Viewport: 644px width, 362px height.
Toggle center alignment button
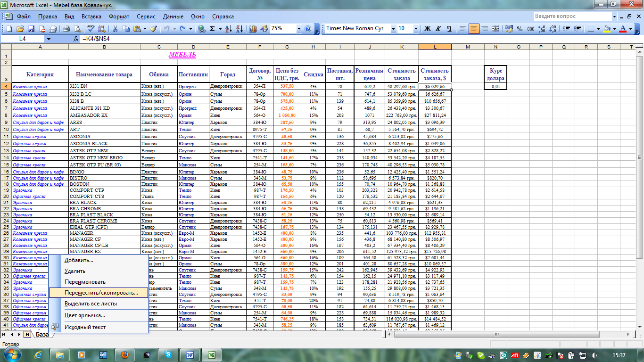pos(474,29)
